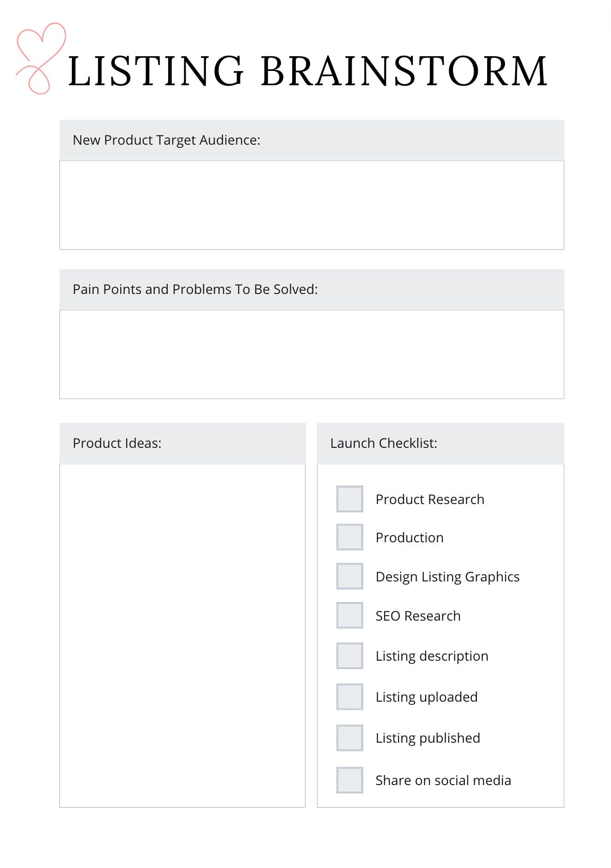Viewport: 611px width, 868px height.
Task: Mark Design Listing Graphics as done
Action: (x=349, y=576)
